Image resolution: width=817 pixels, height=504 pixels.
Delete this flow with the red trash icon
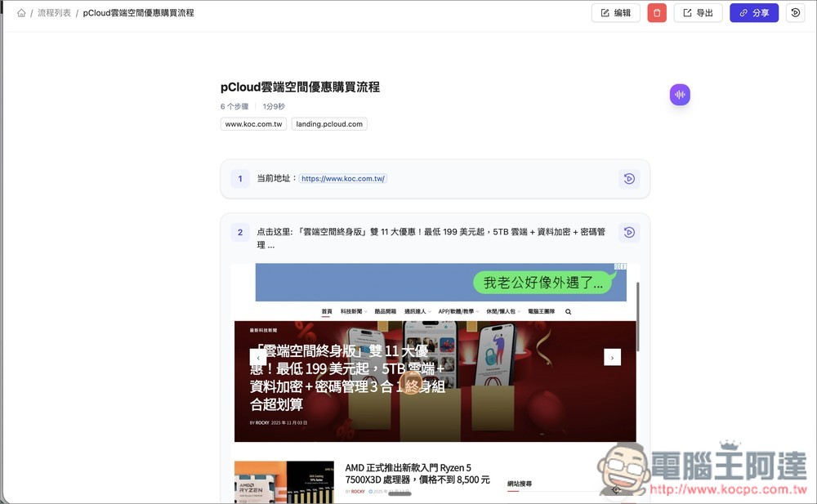(x=656, y=12)
